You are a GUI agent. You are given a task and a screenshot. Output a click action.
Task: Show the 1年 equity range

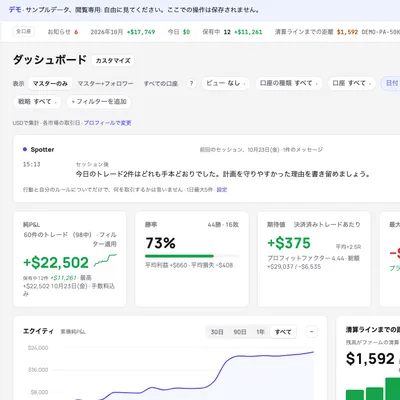click(260, 332)
